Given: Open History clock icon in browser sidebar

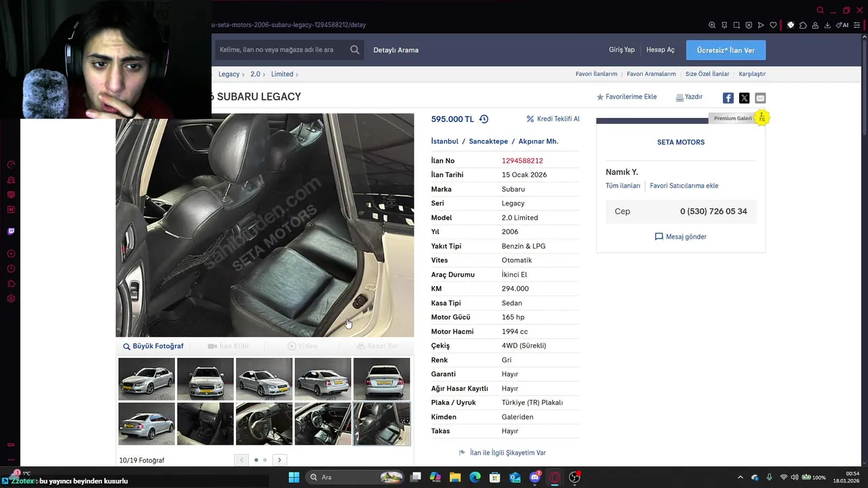Looking at the screenshot, I should tap(11, 268).
